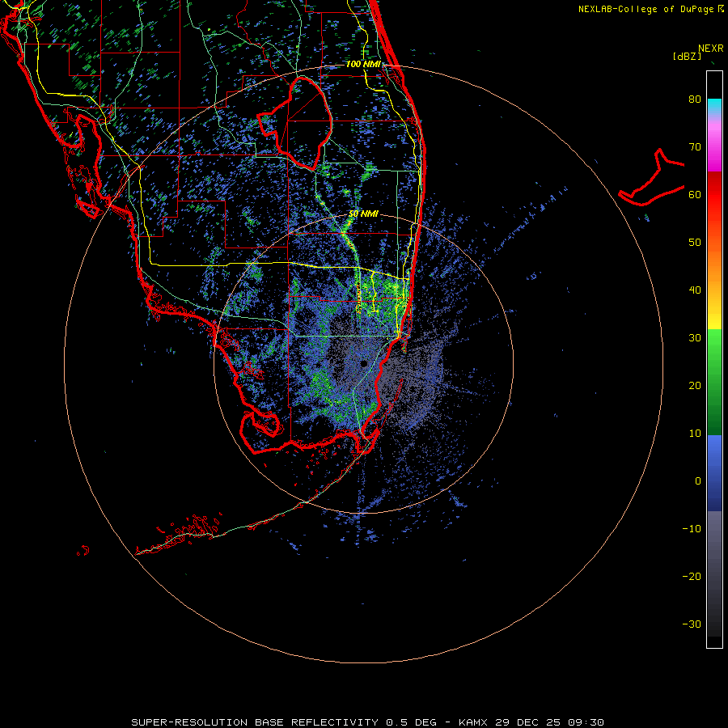The height and width of the screenshot is (728, 728).
Task: Click the 20 value on the dBZ scale
Action: pyautogui.click(x=695, y=385)
